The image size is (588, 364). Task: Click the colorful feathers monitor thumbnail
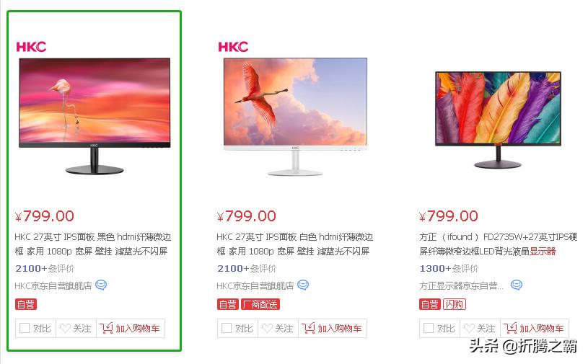[498, 120]
